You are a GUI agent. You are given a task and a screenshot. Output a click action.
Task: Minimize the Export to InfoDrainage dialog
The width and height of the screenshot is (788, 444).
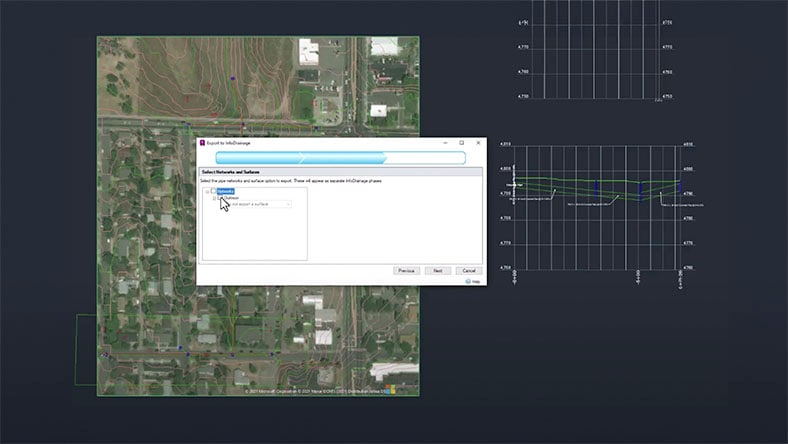coord(444,143)
